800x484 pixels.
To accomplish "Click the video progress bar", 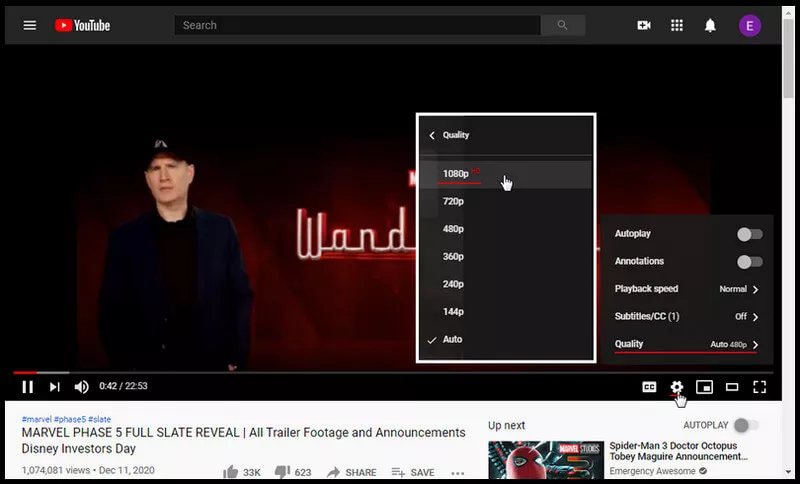I will coord(393,372).
